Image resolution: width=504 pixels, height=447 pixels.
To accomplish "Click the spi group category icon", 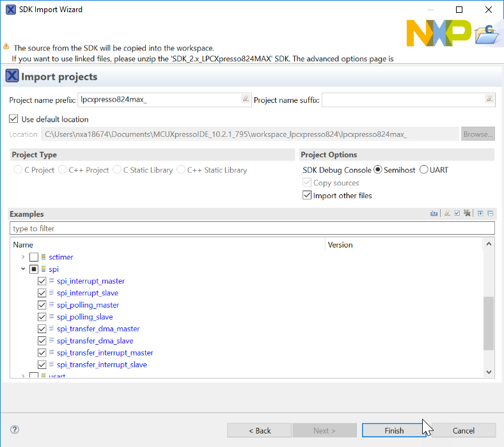I will [x=43, y=269].
